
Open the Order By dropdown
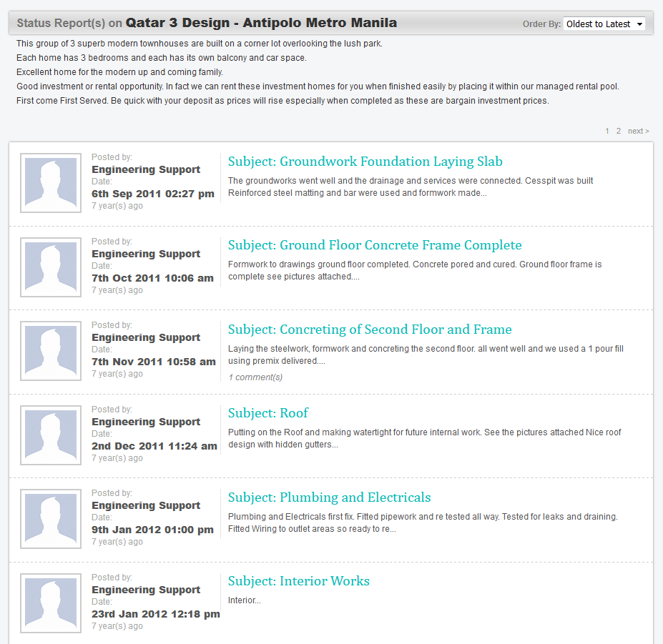(604, 24)
